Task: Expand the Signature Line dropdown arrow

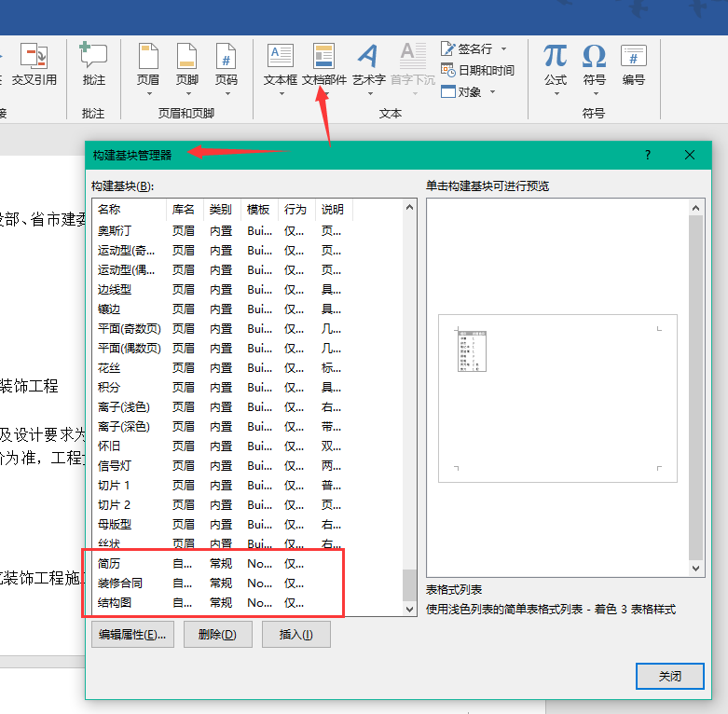Action: pos(503,48)
